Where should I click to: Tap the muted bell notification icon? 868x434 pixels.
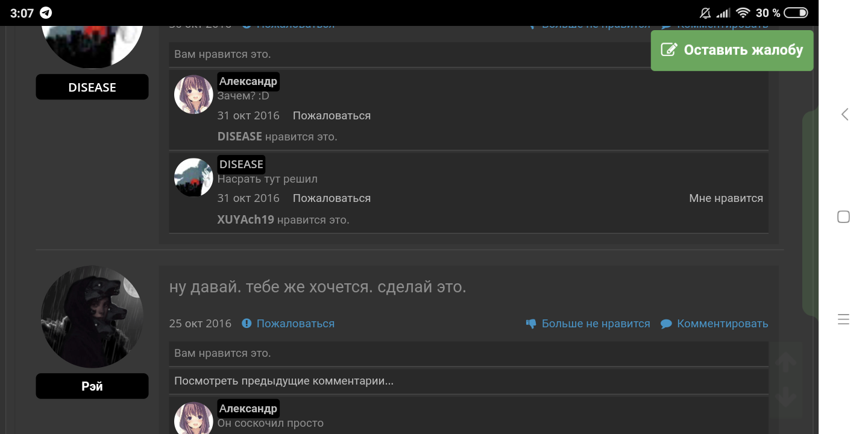coord(705,13)
